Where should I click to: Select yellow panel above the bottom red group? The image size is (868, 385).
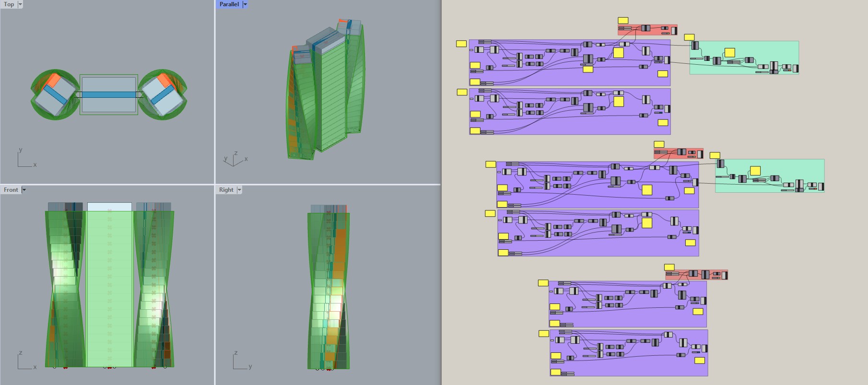click(x=669, y=268)
